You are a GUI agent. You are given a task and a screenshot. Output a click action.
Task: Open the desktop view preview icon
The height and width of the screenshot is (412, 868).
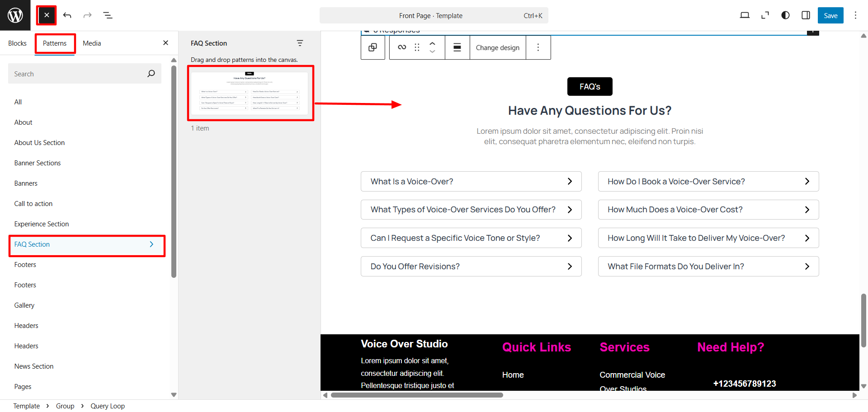[x=745, y=15]
